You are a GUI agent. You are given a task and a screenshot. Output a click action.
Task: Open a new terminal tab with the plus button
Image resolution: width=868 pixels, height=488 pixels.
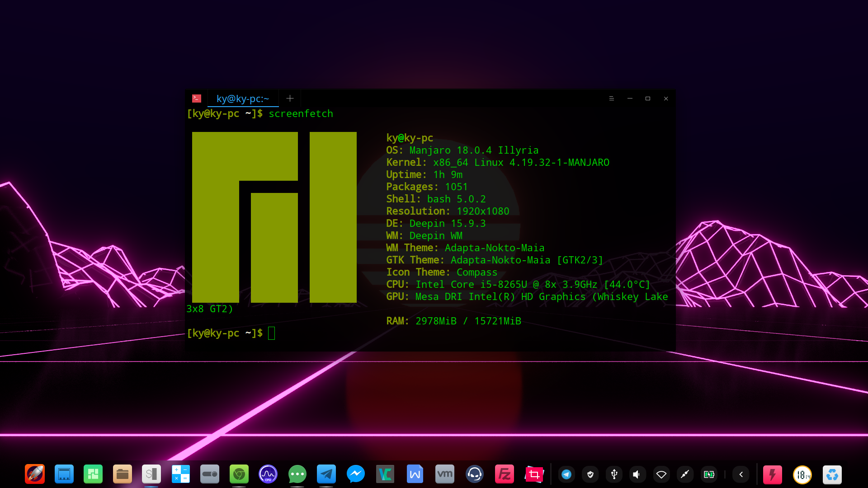(290, 98)
